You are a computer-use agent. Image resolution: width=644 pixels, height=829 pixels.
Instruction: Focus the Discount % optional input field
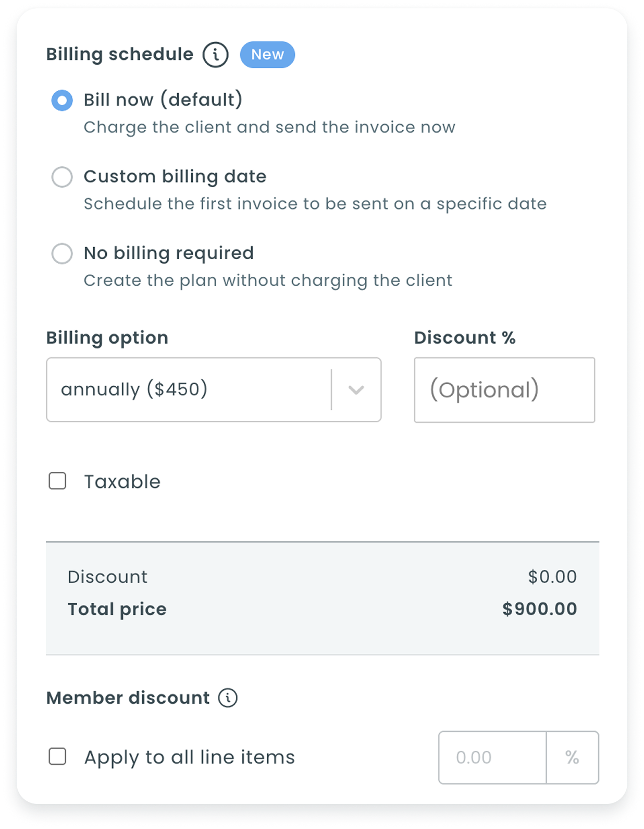504,390
